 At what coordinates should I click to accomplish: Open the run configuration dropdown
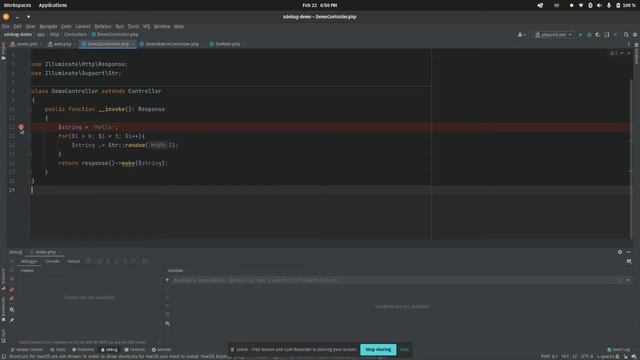coord(553,35)
